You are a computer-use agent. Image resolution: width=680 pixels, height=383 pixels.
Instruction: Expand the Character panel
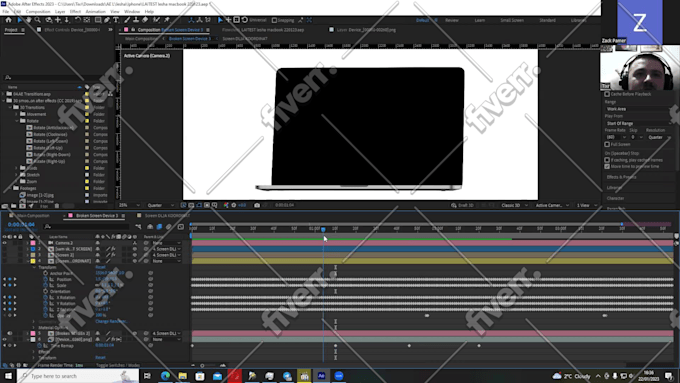click(615, 198)
